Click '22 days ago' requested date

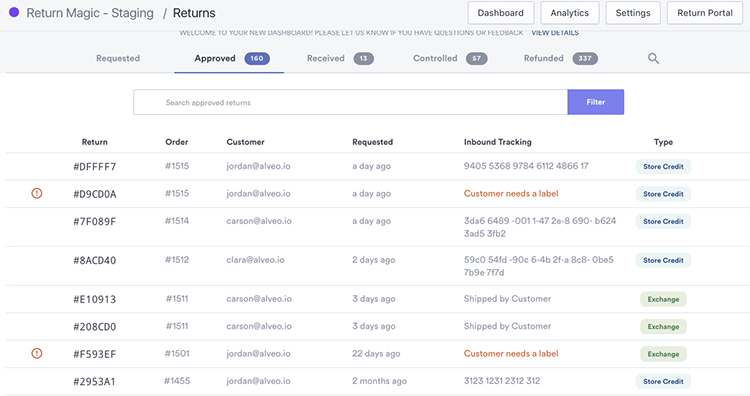(376, 353)
